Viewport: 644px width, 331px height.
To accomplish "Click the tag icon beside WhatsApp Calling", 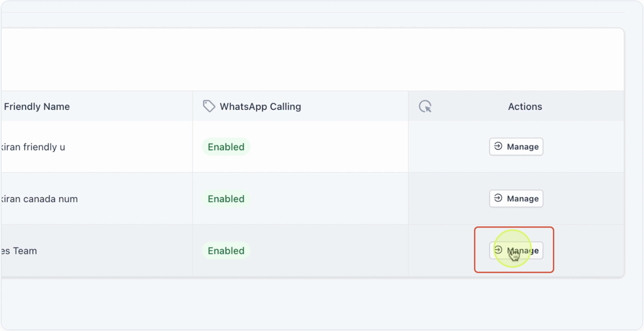I will [209, 106].
